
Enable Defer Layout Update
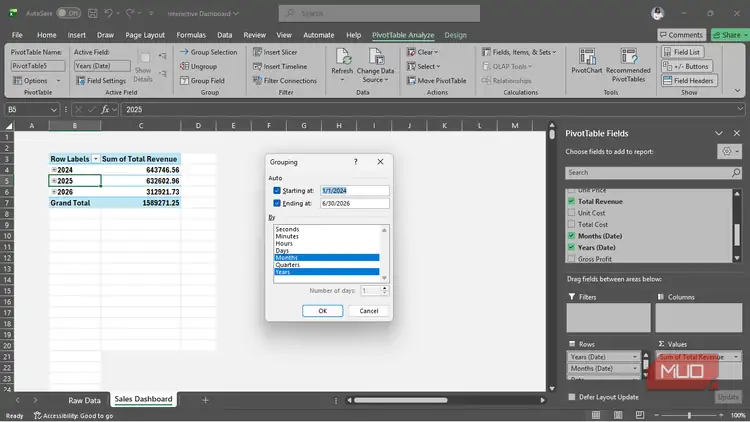tap(572, 397)
